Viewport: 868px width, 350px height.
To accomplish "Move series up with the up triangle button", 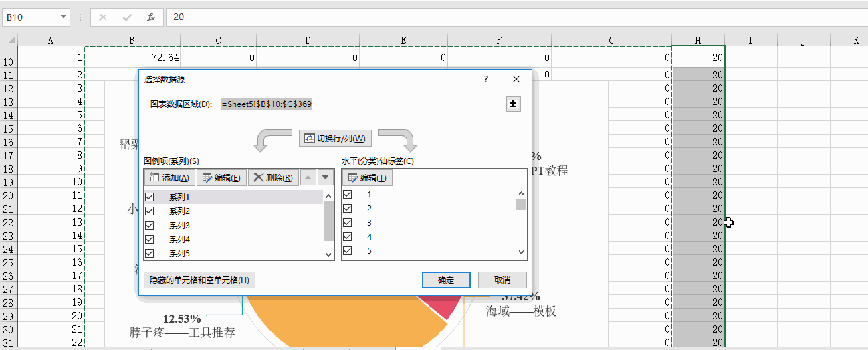I will click(308, 177).
